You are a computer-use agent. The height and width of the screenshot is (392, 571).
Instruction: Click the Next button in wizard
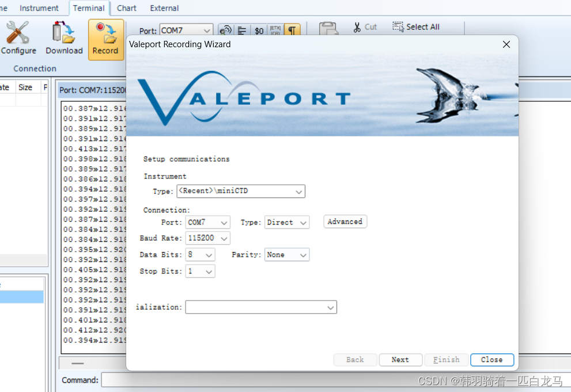tap(400, 360)
